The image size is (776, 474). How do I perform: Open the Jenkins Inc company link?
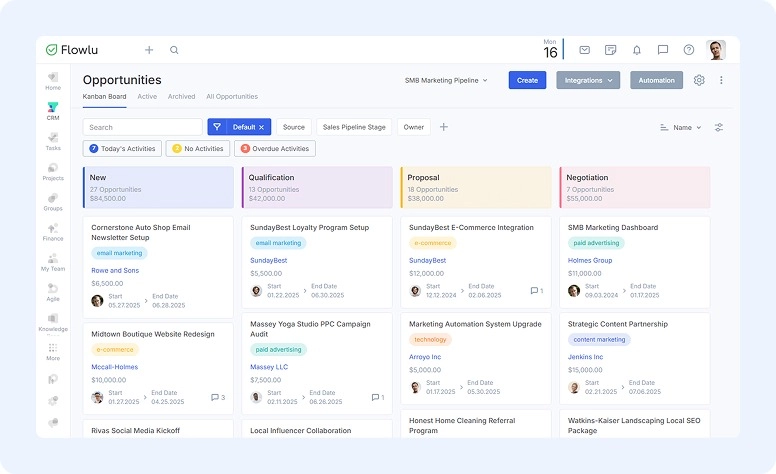tap(585, 357)
